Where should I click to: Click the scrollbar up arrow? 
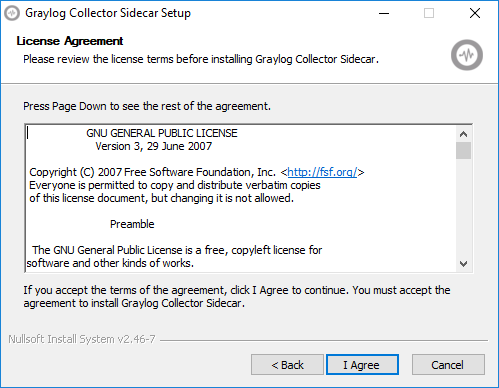463,134
